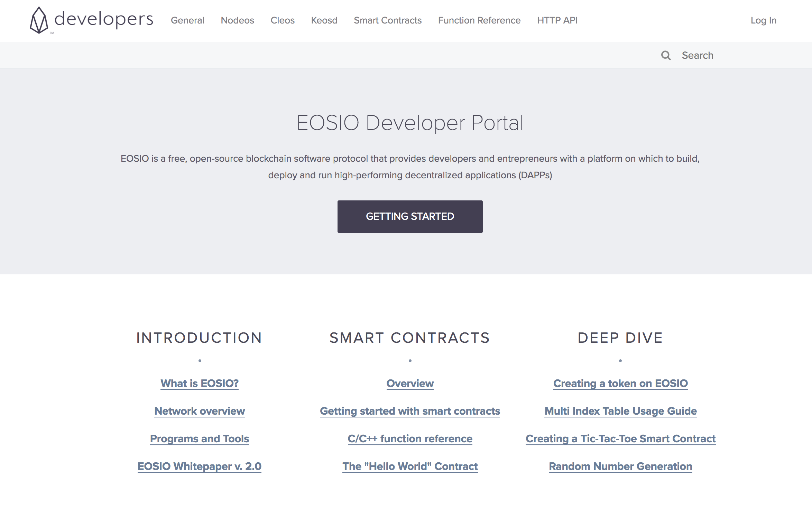Open the C/C++ function reference link
Image resolution: width=812 pixels, height=519 pixels.
[410, 438]
